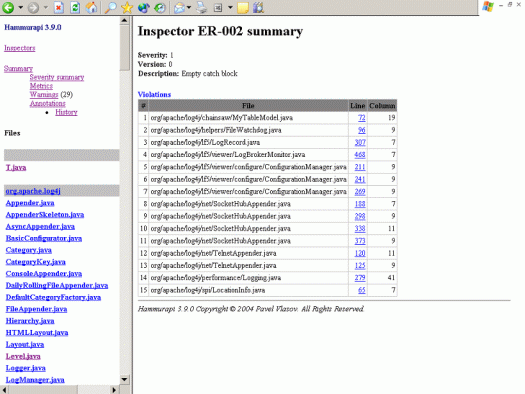Screen dimensions: 525x394
Task: Click line 96 link for FileWatchdog.java
Action: (x=362, y=130)
